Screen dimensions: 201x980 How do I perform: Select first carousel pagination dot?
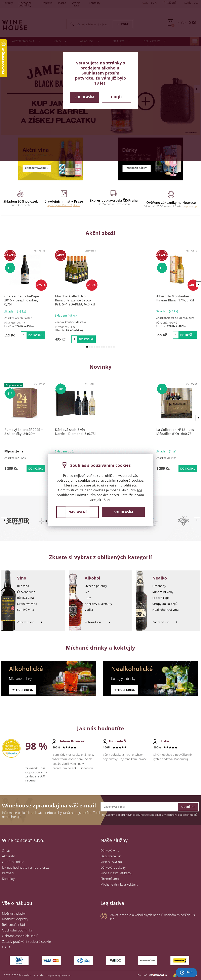pos(87,347)
